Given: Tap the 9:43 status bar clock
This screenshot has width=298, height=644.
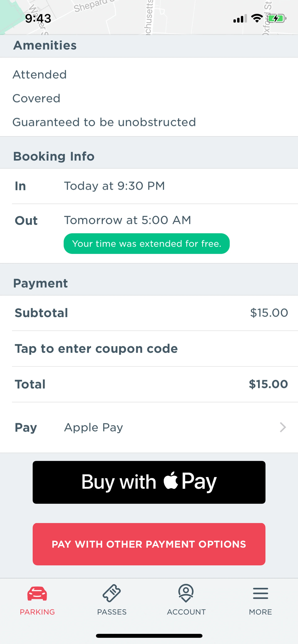Looking at the screenshot, I should tap(38, 18).
